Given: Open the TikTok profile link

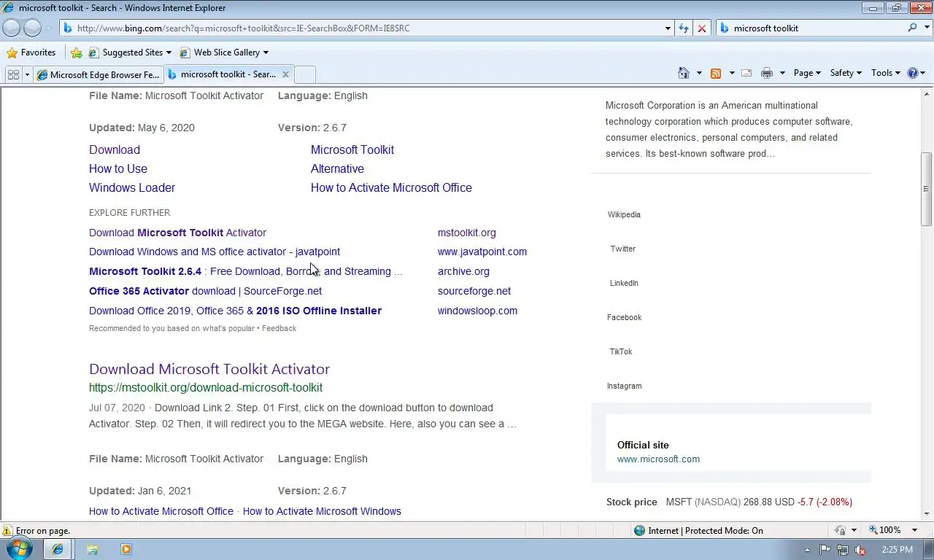Looking at the screenshot, I should coord(621,351).
